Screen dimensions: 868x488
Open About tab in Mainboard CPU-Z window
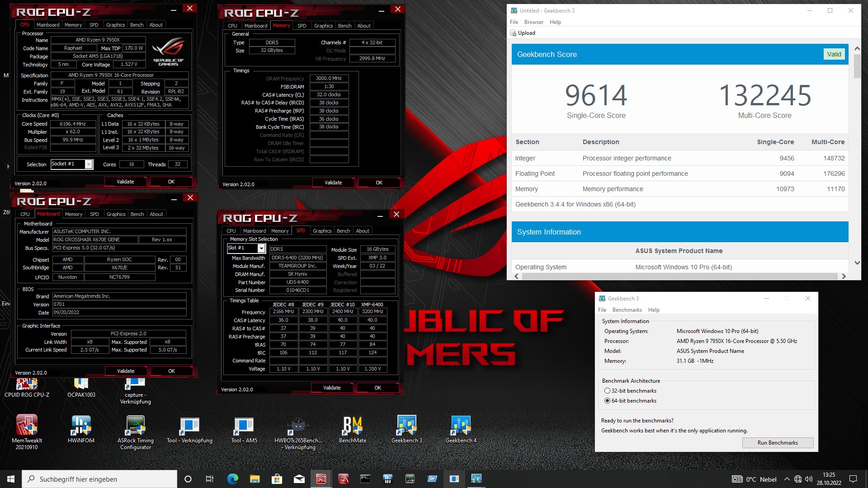pos(156,214)
